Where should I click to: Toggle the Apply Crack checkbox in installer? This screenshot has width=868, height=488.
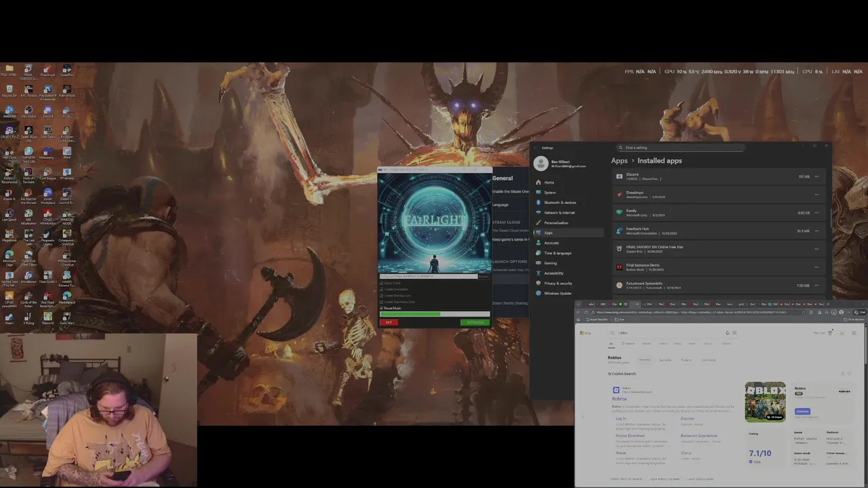pyautogui.click(x=381, y=283)
